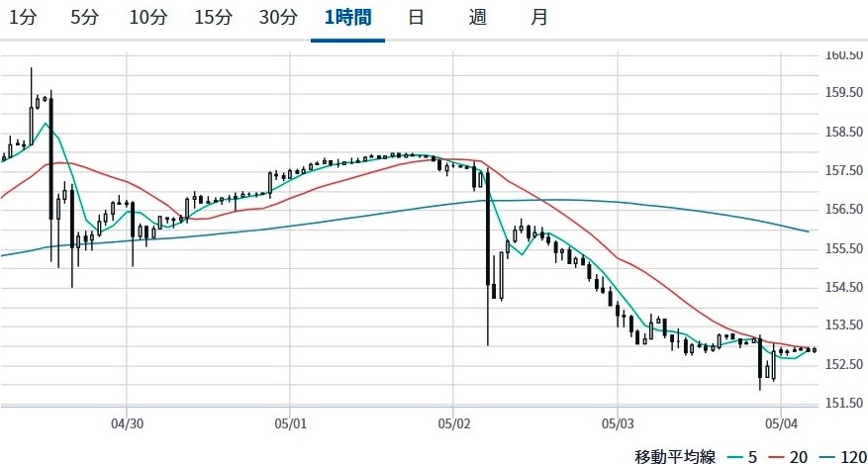Switch chart to 30分 interval

277,18
